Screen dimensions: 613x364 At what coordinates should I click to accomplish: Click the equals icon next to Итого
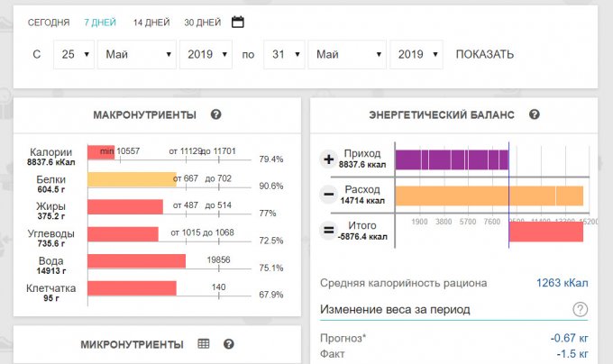tap(328, 232)
